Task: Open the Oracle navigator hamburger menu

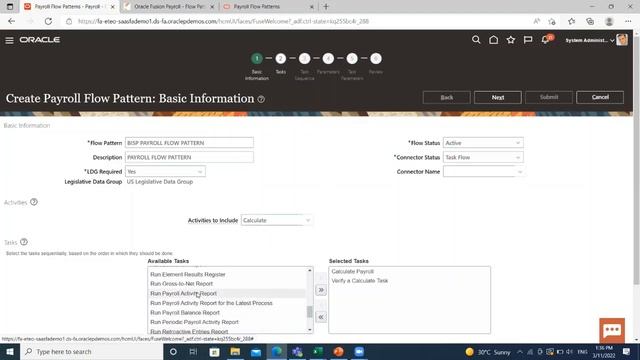Action: pyautogui.click(x=9, y=40)
